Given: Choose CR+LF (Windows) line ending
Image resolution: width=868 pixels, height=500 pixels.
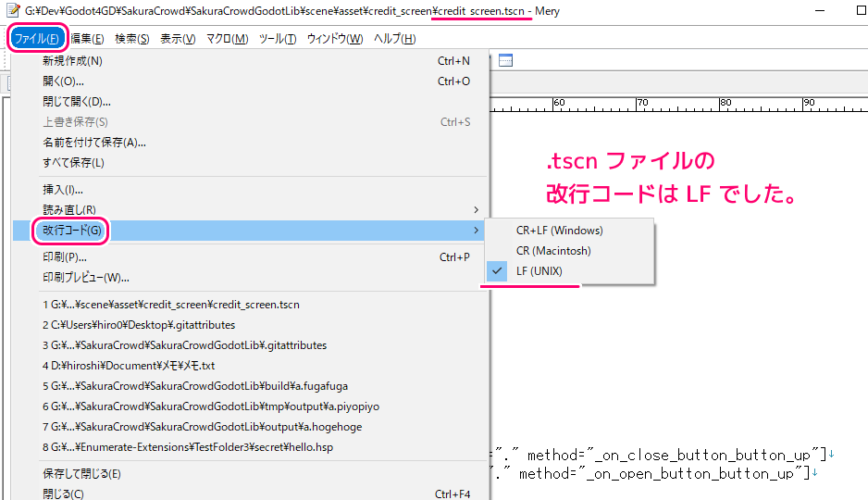Looking at the screenshot, I should tap(559, 231).
